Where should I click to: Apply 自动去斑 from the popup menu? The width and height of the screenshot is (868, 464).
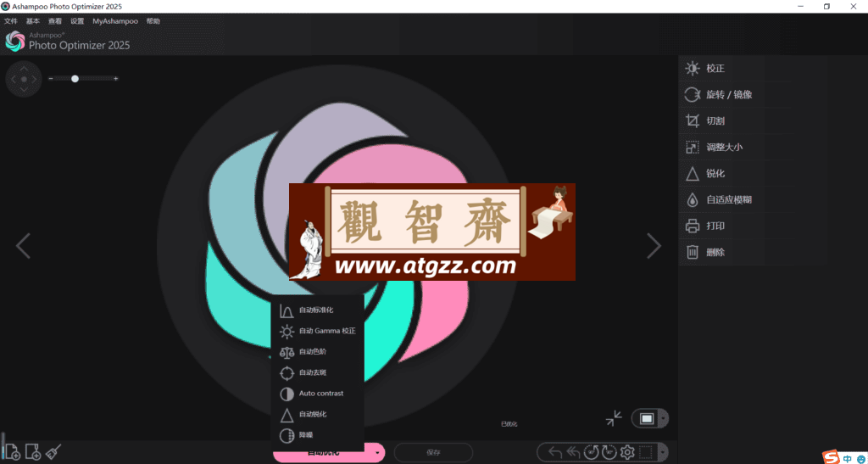tap(317, 372)
